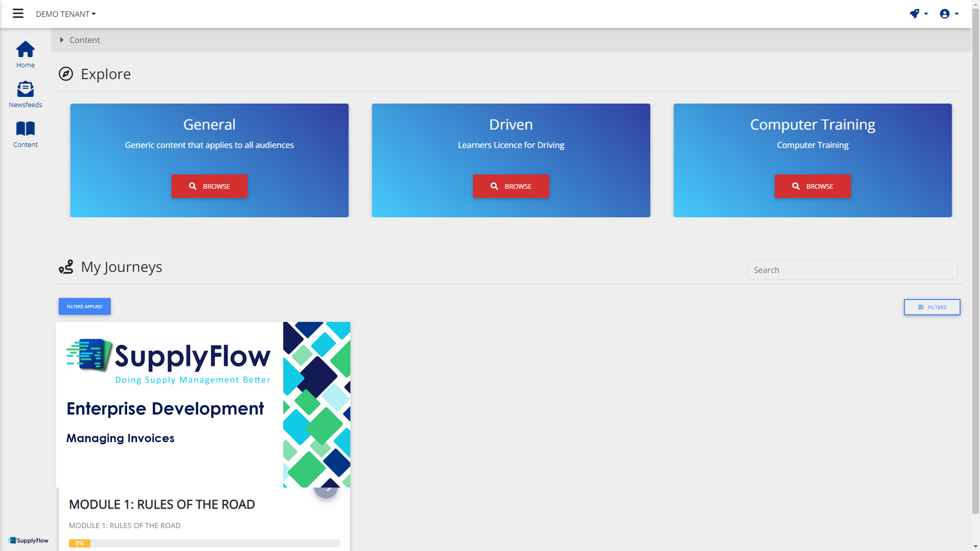Screen dimensions: 980x551
Task: Open the Enterprise Development journey thumbnail
Action: [x=203, y=405]
